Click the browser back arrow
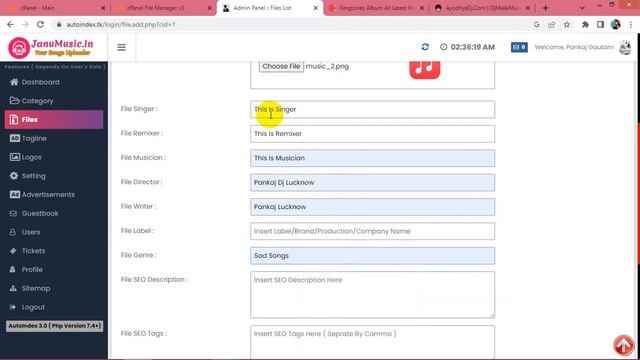 click(x=11, y=24)
